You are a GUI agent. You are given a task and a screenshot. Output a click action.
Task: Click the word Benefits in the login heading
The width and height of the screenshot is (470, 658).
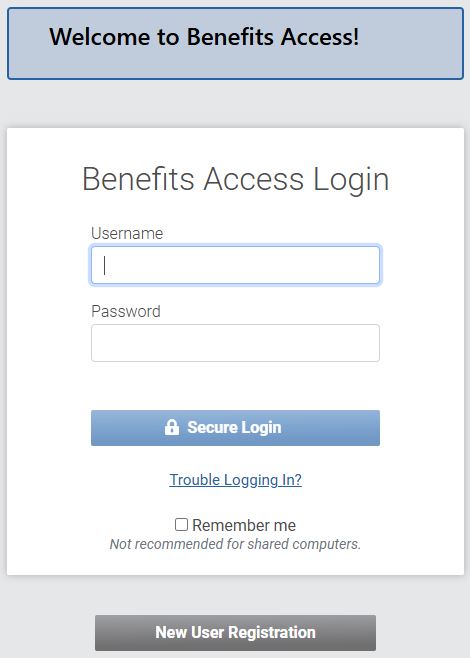point(138,180)
